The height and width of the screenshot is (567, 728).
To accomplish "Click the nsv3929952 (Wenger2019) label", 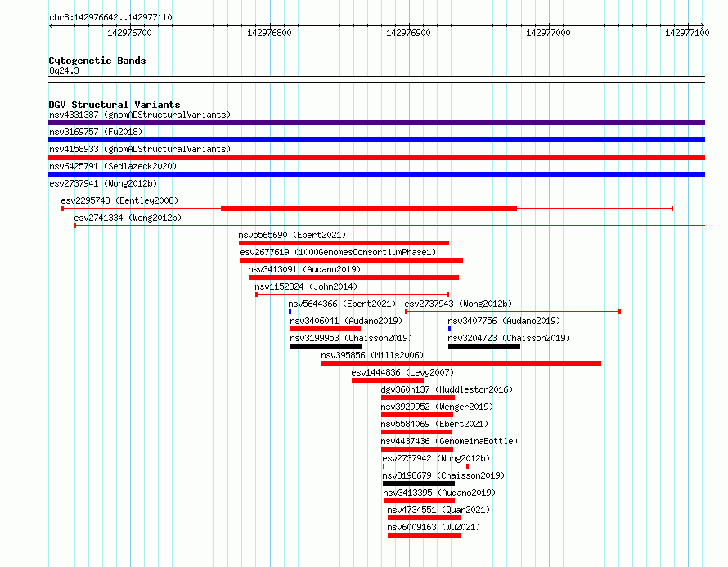I will click(437, 407).
